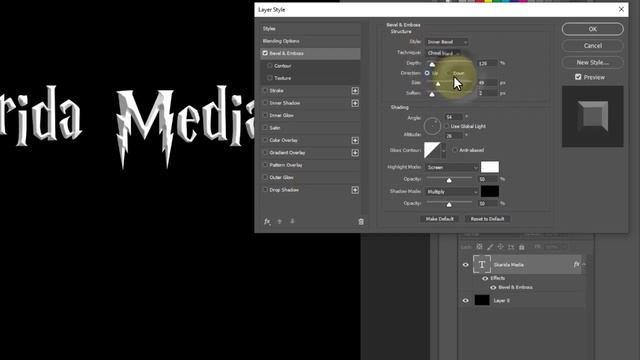Click the Layer Style preview thumbnail

[593, 116]
